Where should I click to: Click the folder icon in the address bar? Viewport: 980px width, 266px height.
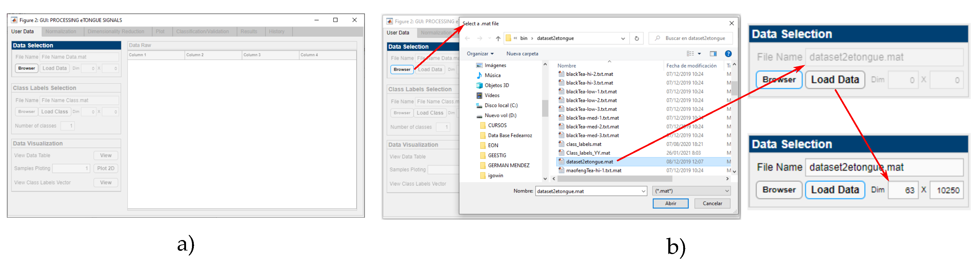(508, 38)
